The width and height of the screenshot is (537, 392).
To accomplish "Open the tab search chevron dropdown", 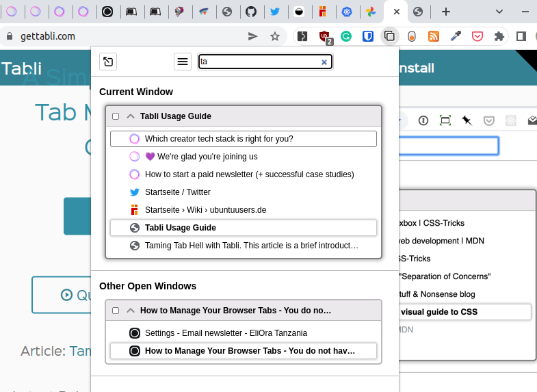I will [x=499, y=12].
